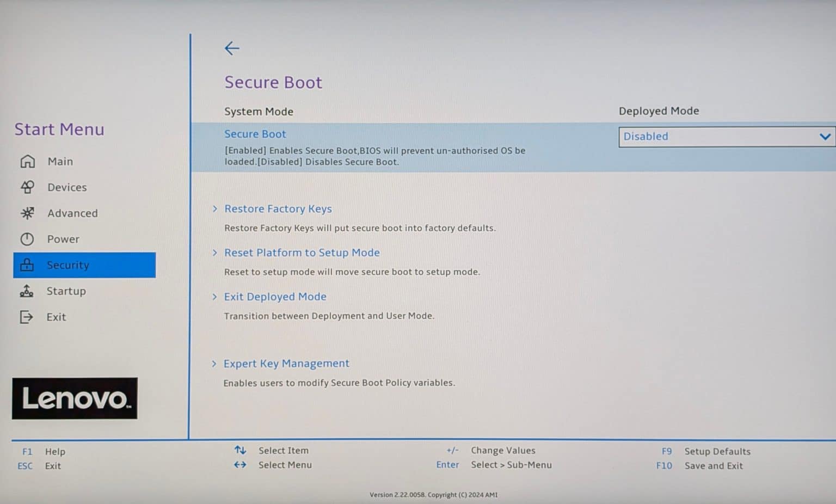Viewport: 836px width, 504px height.
Task: Select the Exit door icon
Action: click(27, 317)
